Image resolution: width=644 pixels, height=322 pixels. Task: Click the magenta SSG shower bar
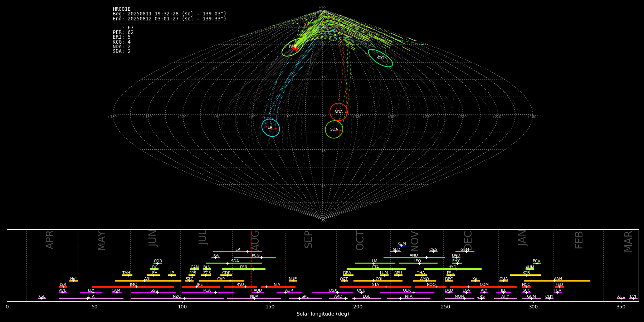[x=153, y=293]
